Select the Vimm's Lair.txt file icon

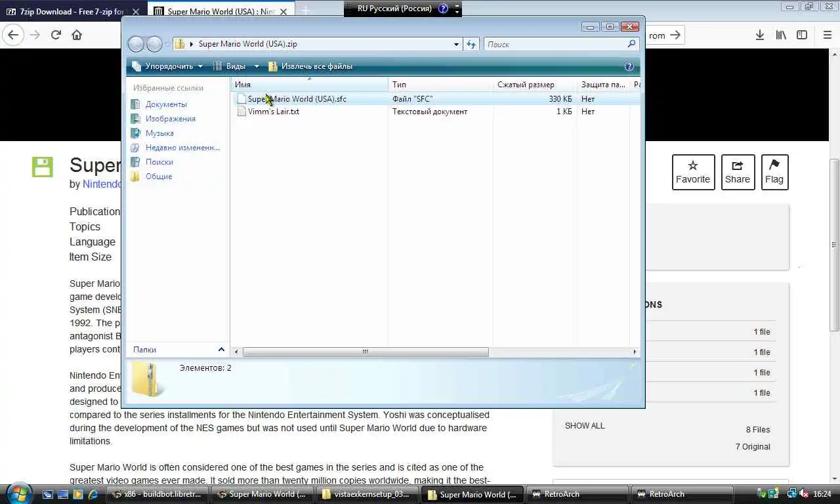[x=241, y=112]
